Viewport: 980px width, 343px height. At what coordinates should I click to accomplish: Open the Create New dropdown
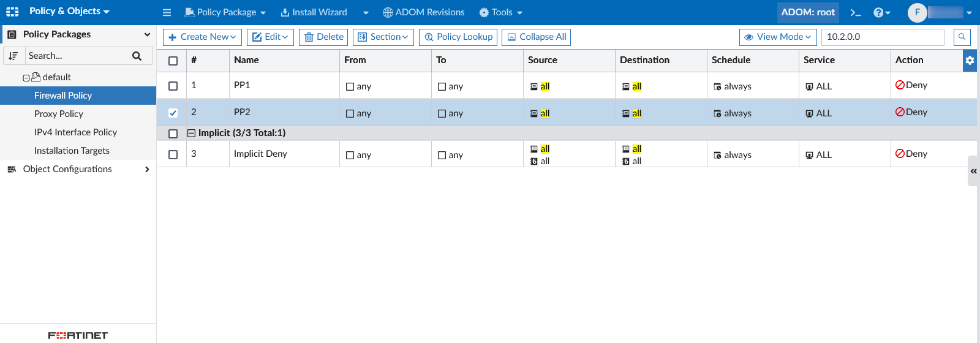(x=202, y=37)
